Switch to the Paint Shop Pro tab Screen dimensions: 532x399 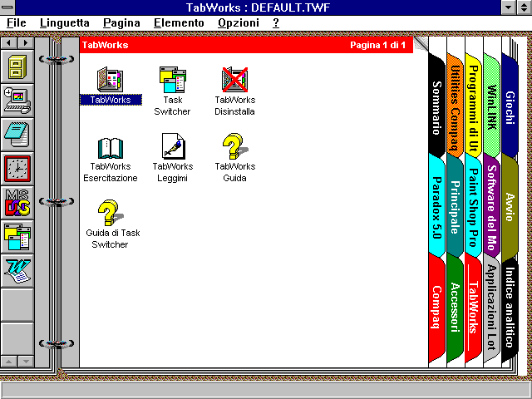[473, 207]
